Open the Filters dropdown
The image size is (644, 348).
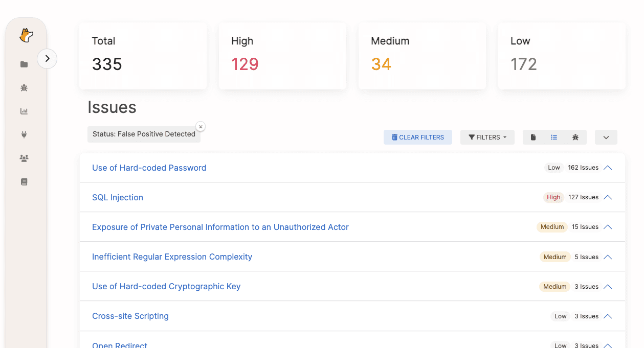click(487, 137)
